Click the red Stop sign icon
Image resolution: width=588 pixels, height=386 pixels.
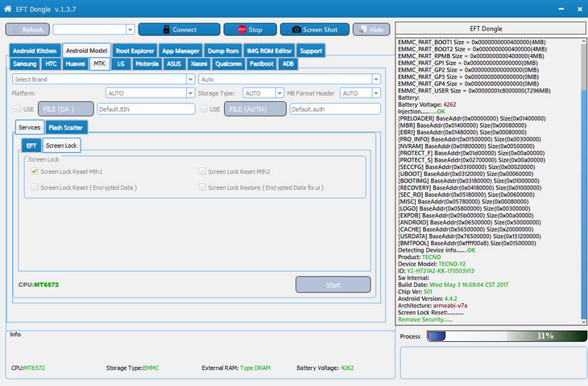(242, 29)
